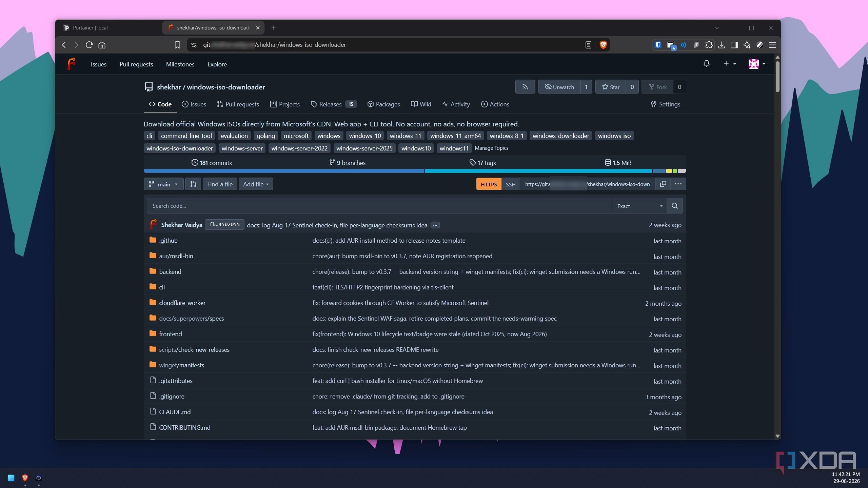The width and height of the screenshot is (868, 488).
Task: Open Windows Start menu
Action: [x=11, y=477]
